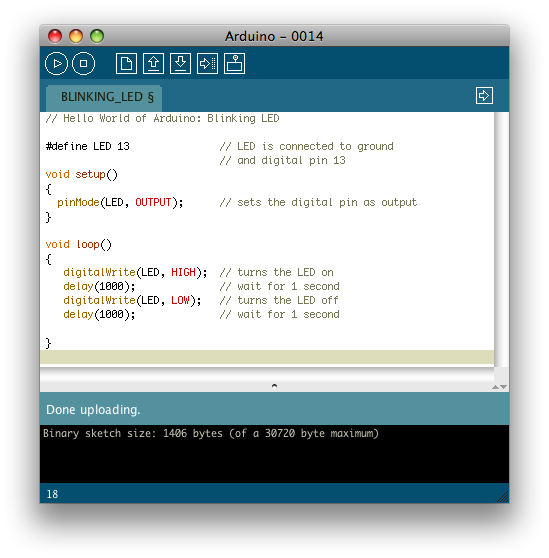Click the divider handle above status bar
The image size is (549, 558).
tap(274, 386)
